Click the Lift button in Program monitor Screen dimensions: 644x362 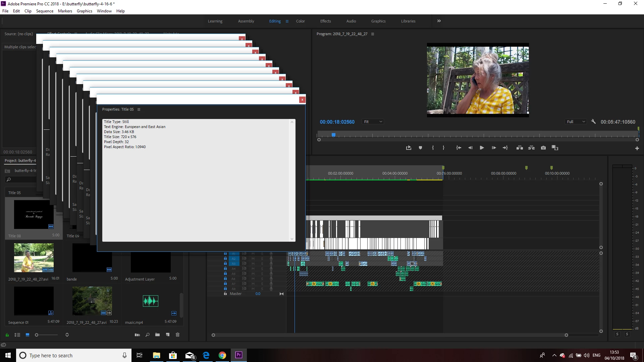[520, 148]
